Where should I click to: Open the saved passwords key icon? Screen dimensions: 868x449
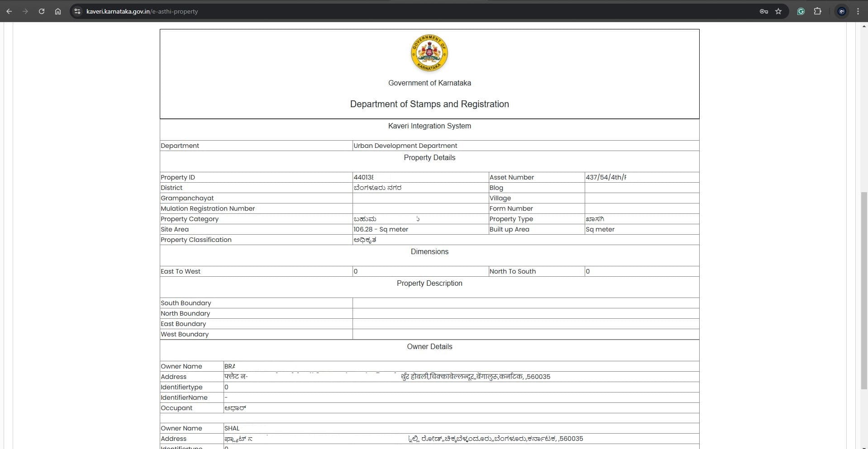[x=763, y=11]
